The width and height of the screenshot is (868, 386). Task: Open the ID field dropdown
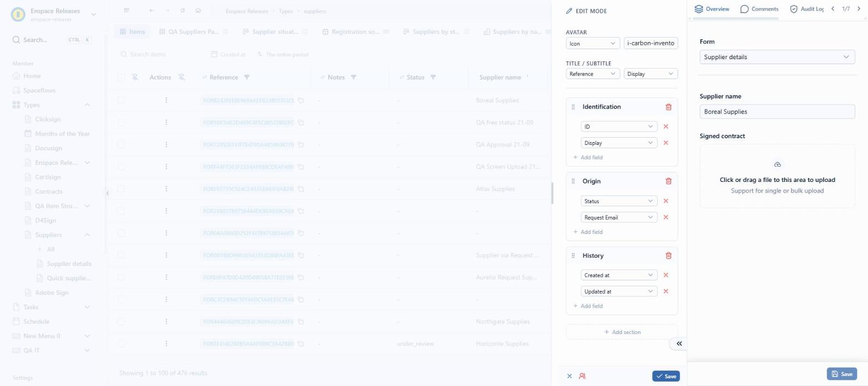(619, 127)
